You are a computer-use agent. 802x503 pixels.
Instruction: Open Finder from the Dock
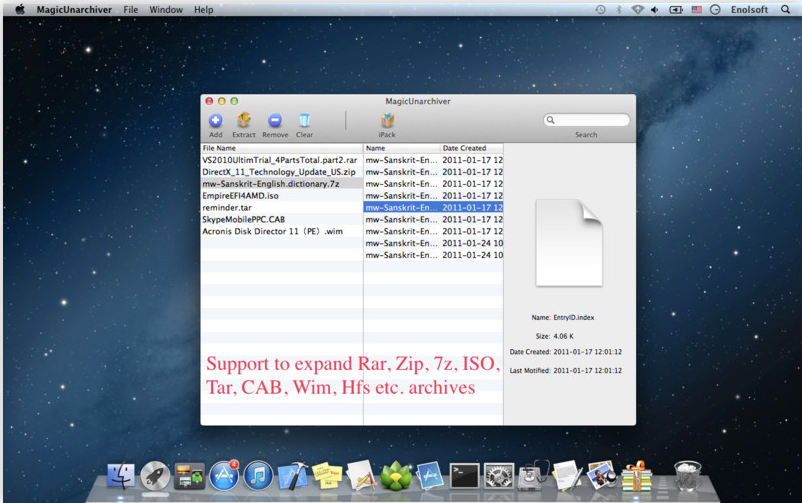coord(121,476)
